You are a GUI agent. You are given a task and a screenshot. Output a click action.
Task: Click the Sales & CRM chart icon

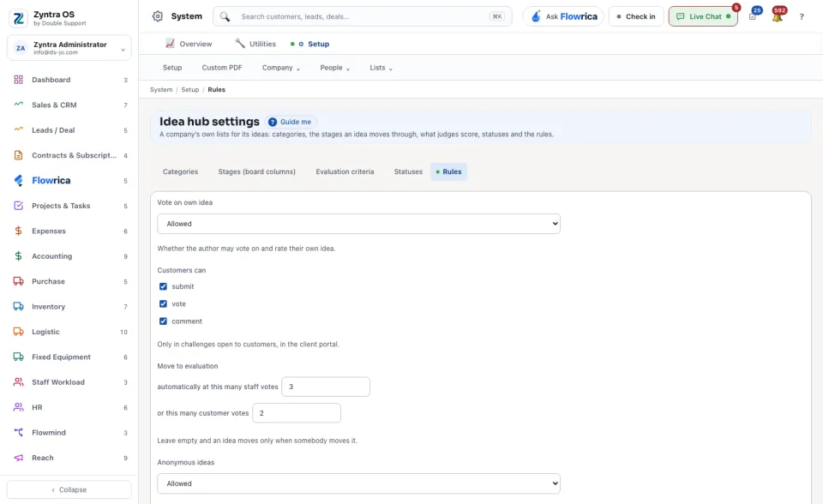[18, 105]
